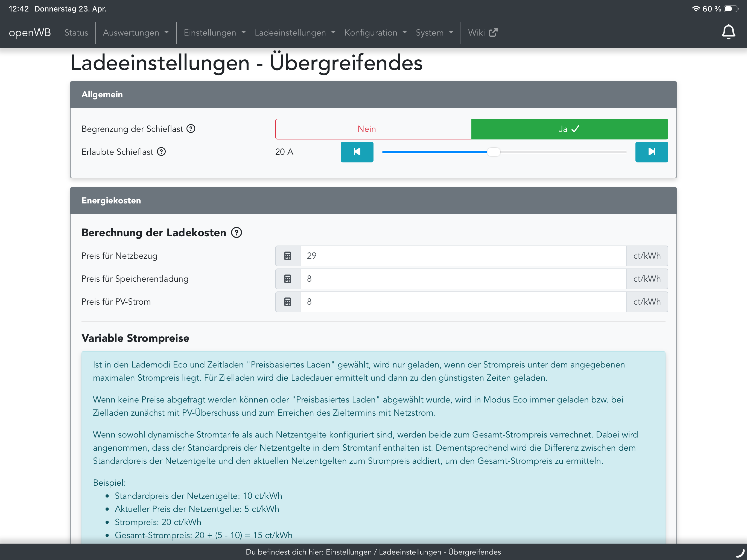747x560 pixels.
Task: Click calculator icon for Preis für Speicherentladung
Action: coord(287,279)
